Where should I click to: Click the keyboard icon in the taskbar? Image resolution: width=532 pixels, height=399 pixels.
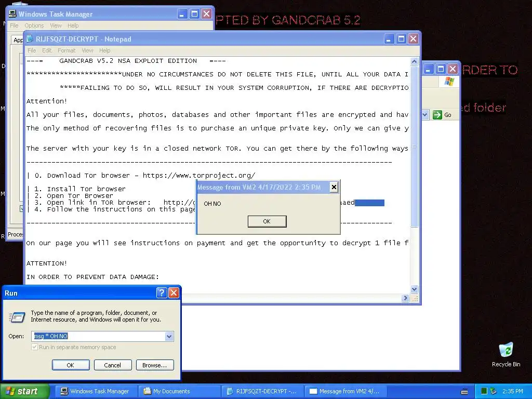click(x=464, y=392)
